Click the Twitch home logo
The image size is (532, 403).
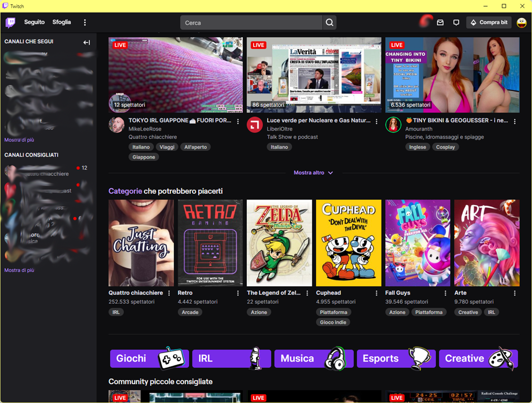pyautogui.click(x=10, y=23)
